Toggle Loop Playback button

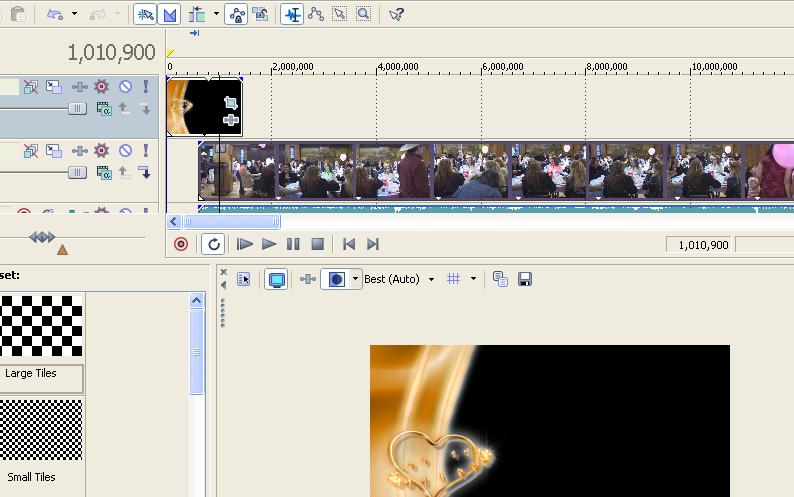click(213, 244)
